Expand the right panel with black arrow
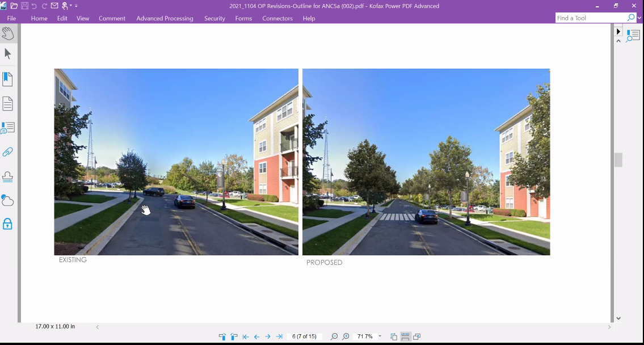This screenshot has width=644, height=345. (x=619, y=32)
